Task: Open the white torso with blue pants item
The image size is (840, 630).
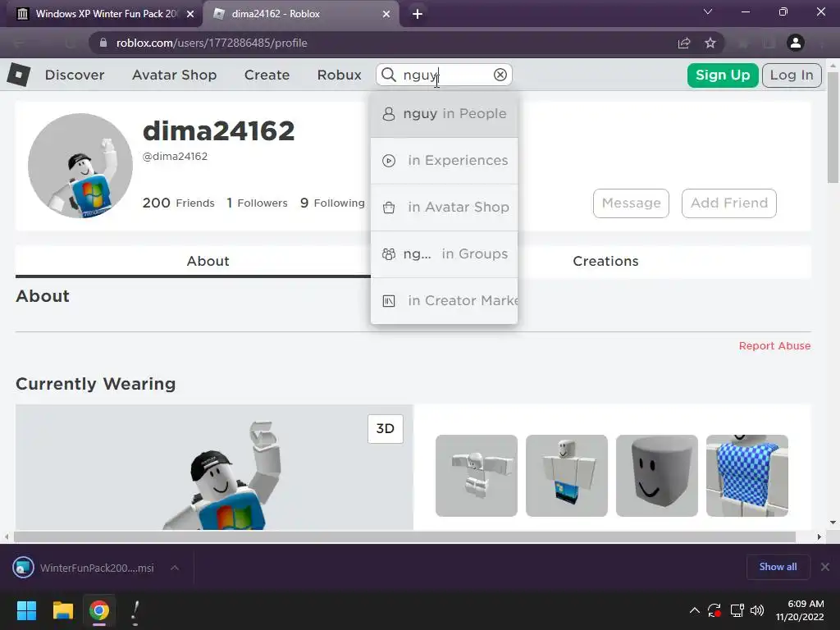Action: click(567, 476)
